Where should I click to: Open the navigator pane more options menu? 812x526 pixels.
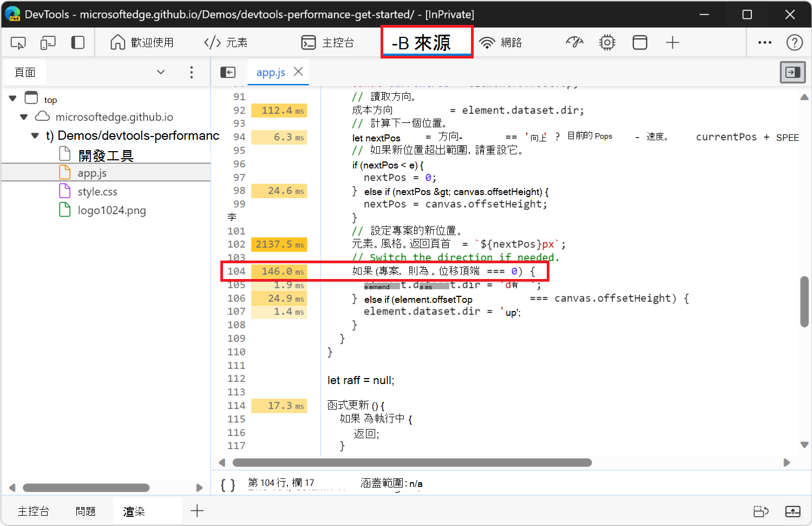[x=191, y=73]
